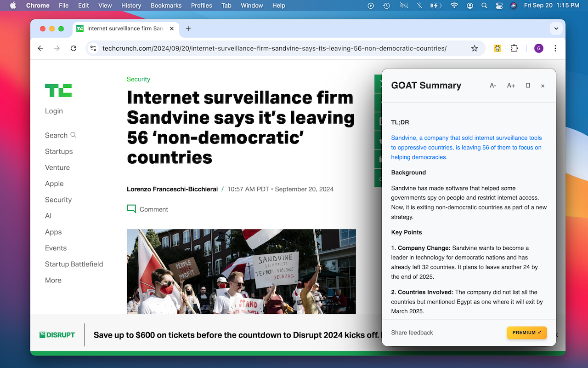Open Control Center in menu bar
Image resolution: width=588 pixels, height=368 pixels.
click(x=499, y=6)
